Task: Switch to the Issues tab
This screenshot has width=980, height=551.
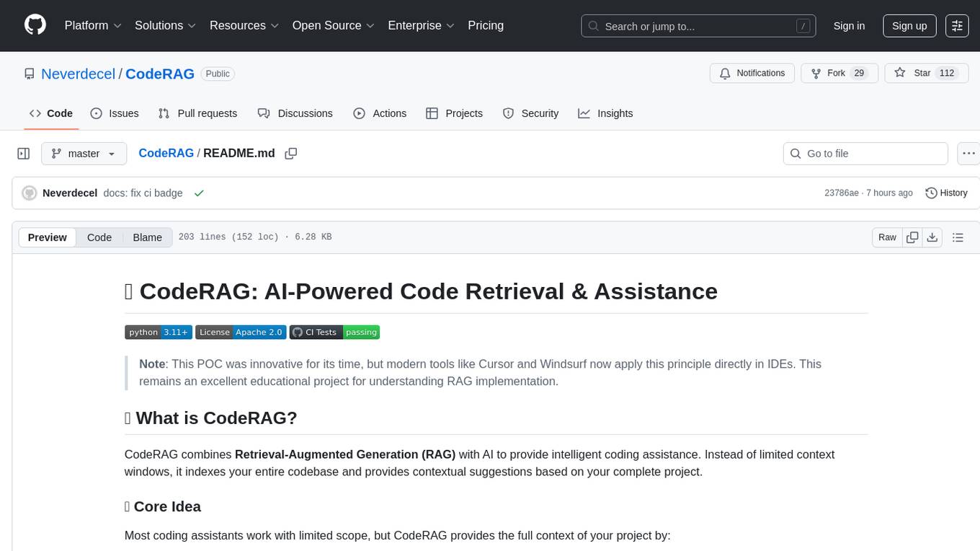Action: click(x=115, y=113)
